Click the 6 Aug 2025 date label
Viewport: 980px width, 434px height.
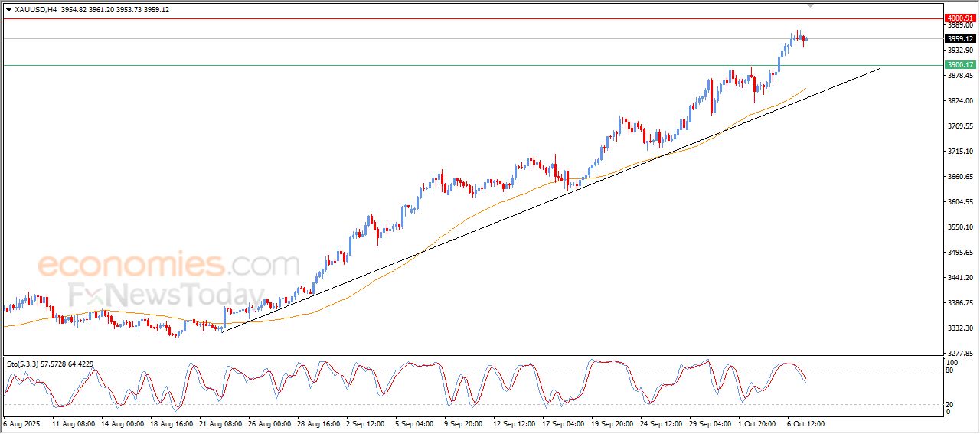pos(22,423)
